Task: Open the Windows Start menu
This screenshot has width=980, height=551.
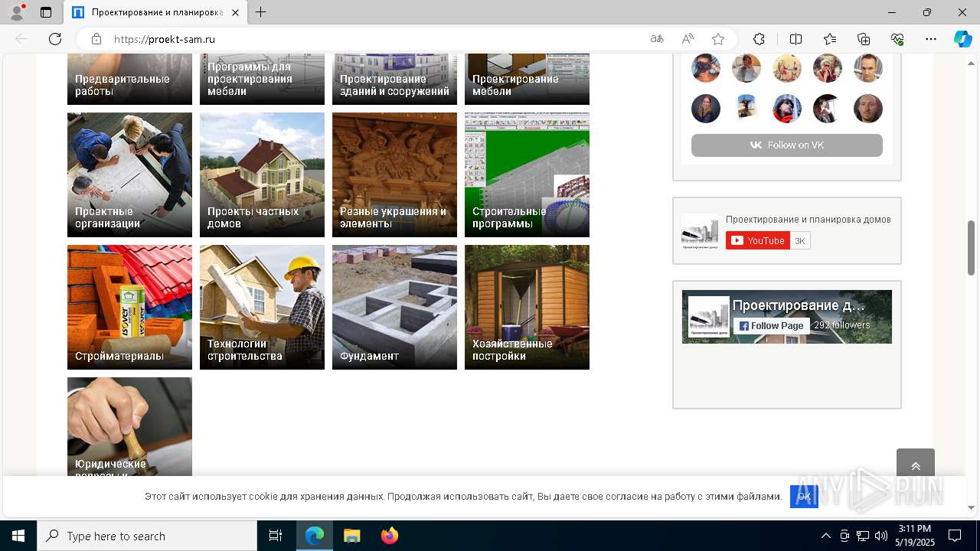Action: (18, 536)
